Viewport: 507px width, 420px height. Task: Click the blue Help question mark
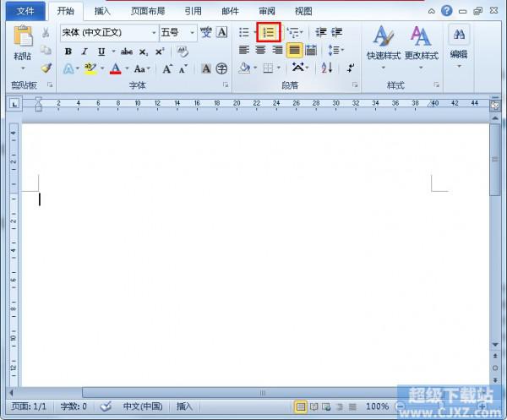point(446,11)
